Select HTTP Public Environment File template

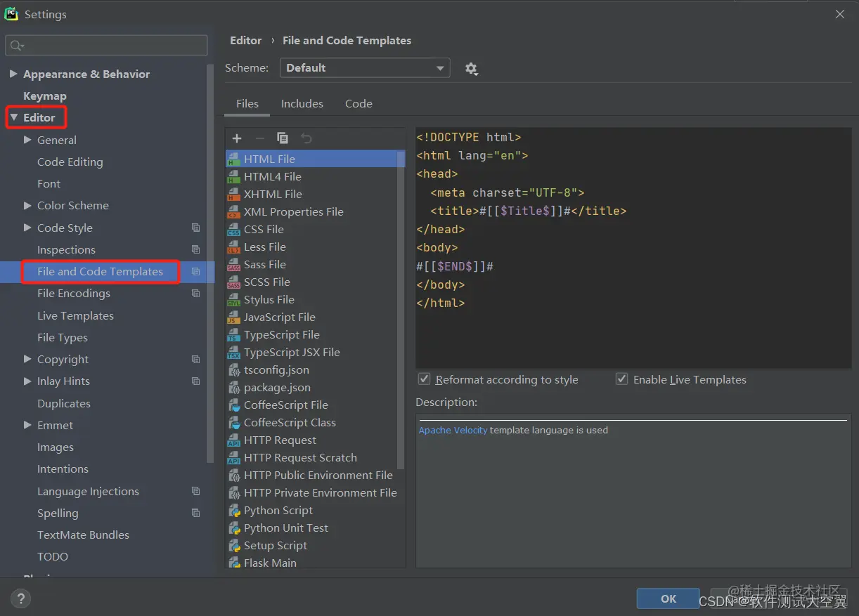tap(318, 475)
